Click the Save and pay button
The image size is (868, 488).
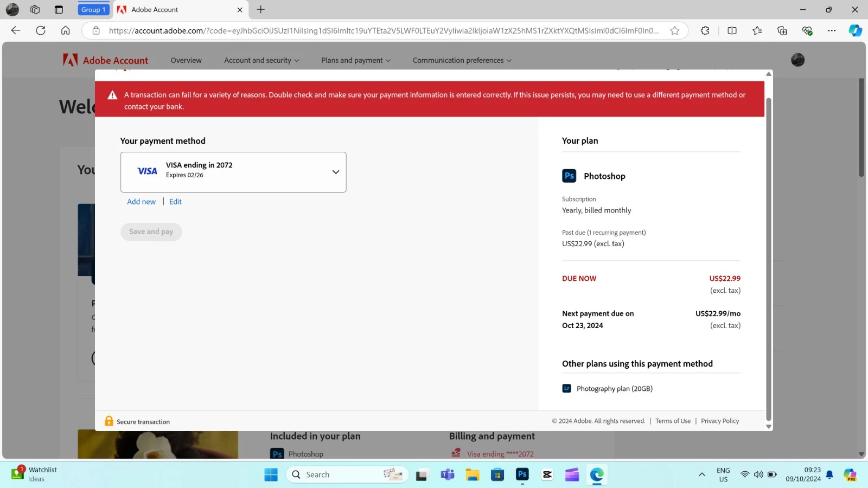[x=151, y=232]
